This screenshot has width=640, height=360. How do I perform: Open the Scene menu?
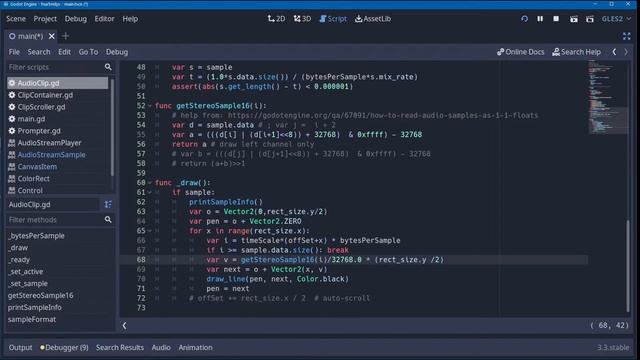click(x=16, y=19)
